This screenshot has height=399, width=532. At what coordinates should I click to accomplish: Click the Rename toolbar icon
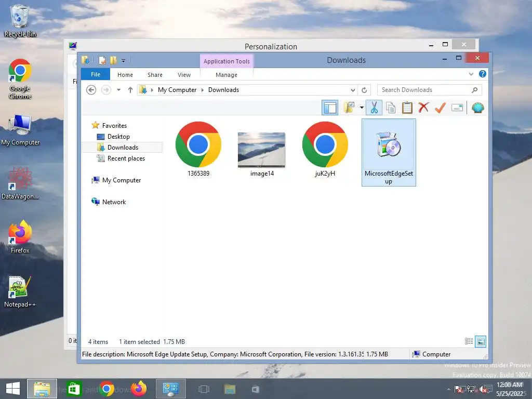tap(457, 108)
